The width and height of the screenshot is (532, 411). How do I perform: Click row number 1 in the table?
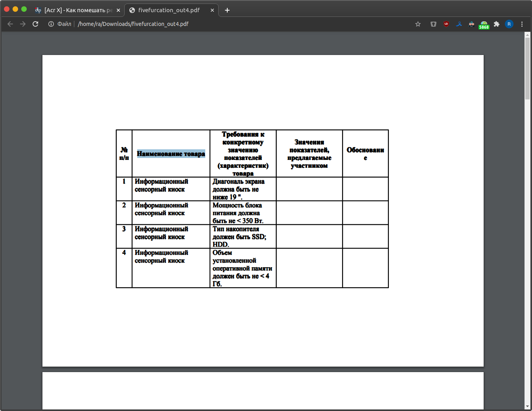tap(124, 182)
